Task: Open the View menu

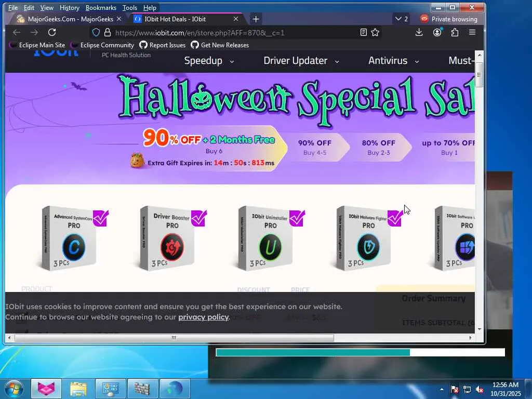Action: coord(47,7)
